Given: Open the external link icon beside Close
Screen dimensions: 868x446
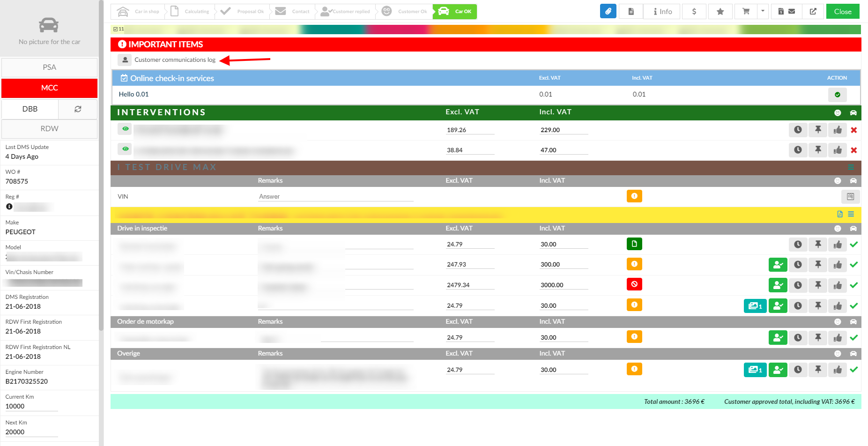Looking at the screenshot, I should click(x=813, y=11).
